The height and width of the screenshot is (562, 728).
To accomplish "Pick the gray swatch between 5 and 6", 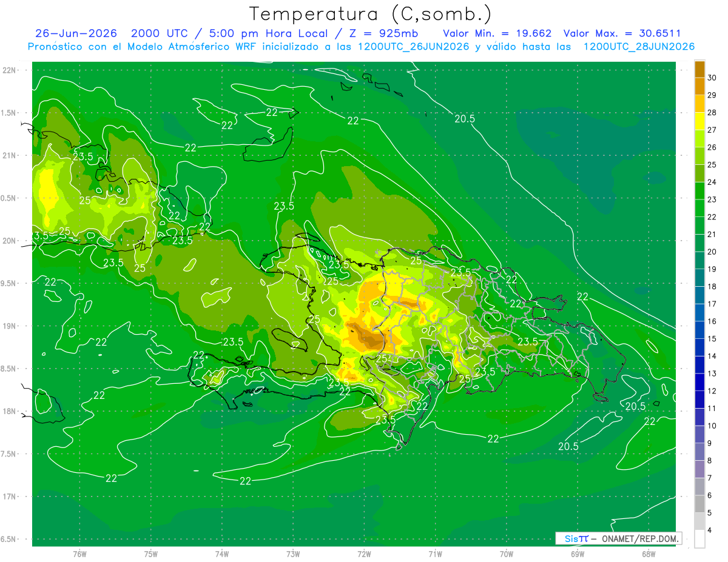I will (699, 504).
